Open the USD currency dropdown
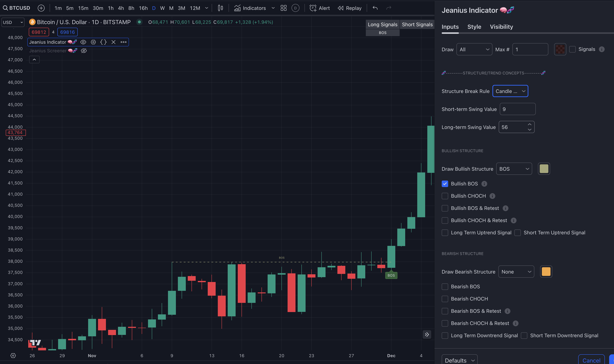The height and width of the screenshot is (364, 614). click(13, 22)
